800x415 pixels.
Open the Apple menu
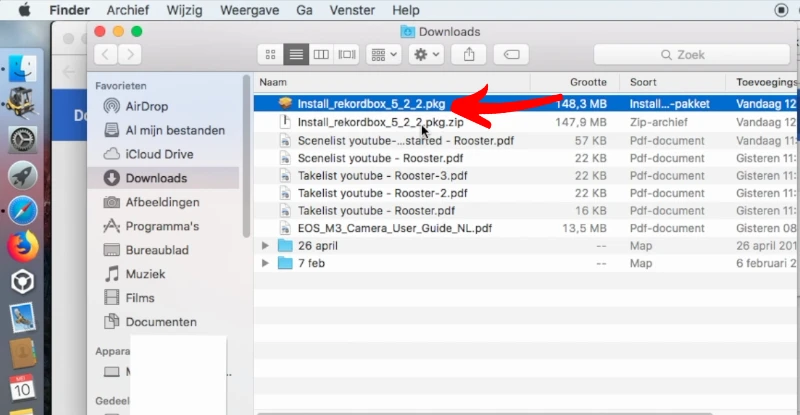(x=24, y=10)
